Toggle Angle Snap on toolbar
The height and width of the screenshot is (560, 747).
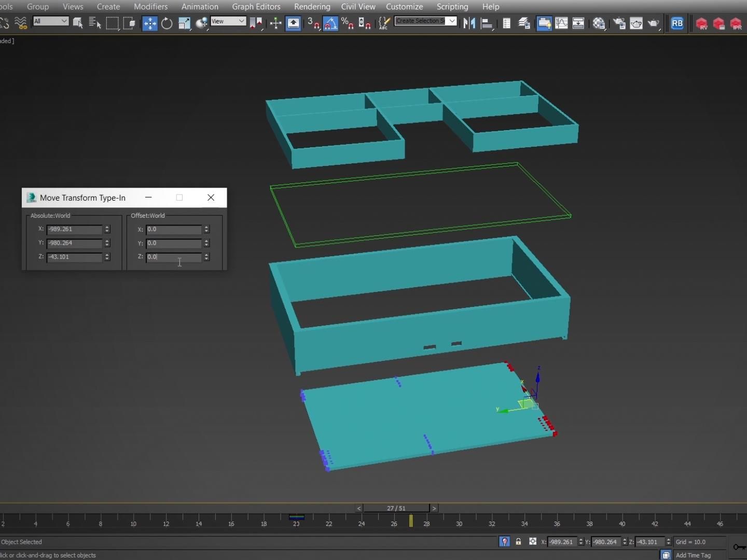click(330, 23)
